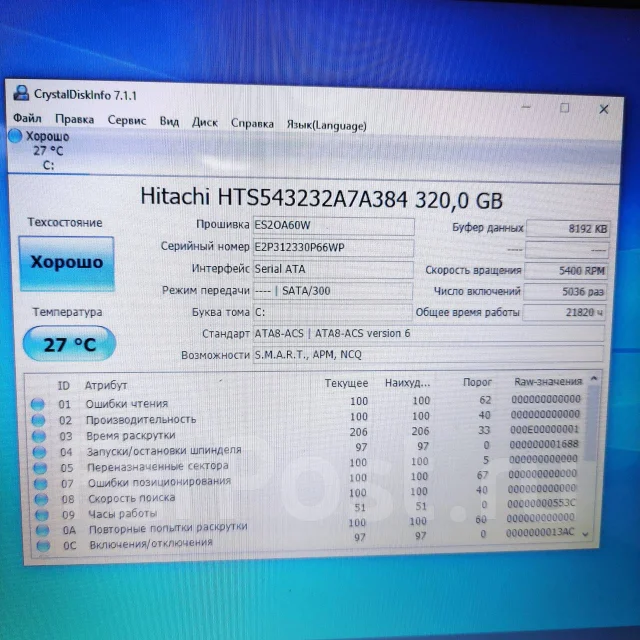Select drive C: status circle in disk bar
The width and height of the screenshot is (640, 640).
[15, 136]
